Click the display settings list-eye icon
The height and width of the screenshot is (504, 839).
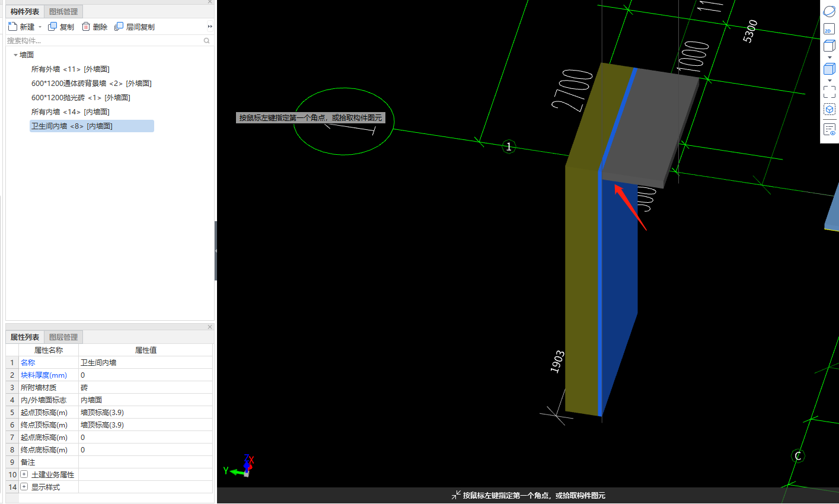pyautogui.click(x=830, y=129)
